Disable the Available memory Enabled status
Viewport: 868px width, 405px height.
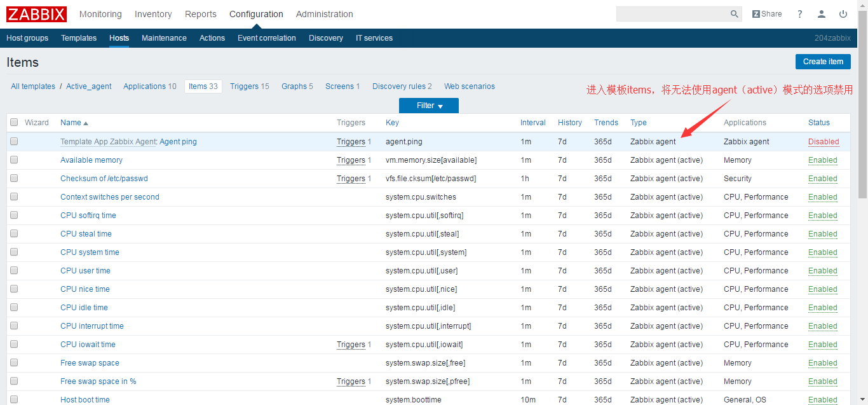click(823, 160)
